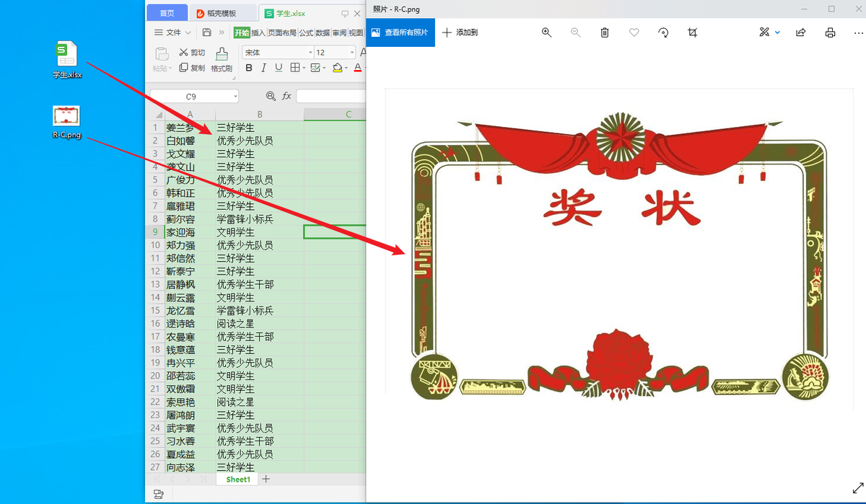Viewport: 866px width, 504px height.
Task: Click 添加到 button in Photos
Action: coord(460,32)
